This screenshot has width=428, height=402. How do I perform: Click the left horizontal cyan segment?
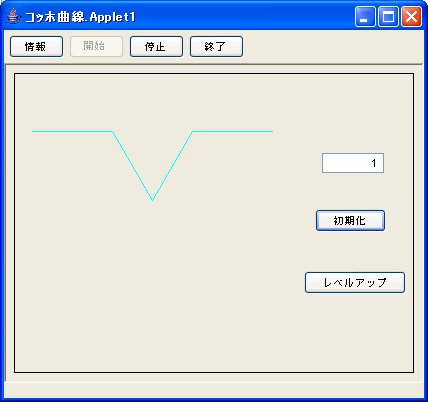click(72, 131)
